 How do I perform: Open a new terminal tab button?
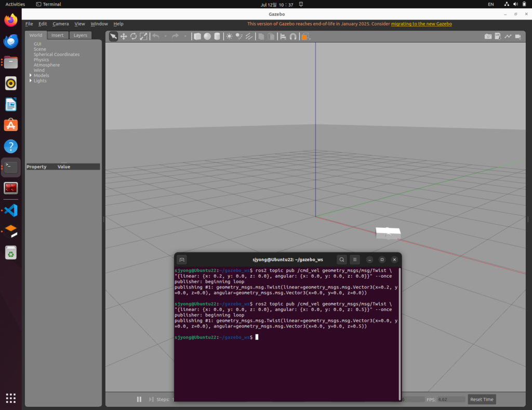tap(182, 259)
